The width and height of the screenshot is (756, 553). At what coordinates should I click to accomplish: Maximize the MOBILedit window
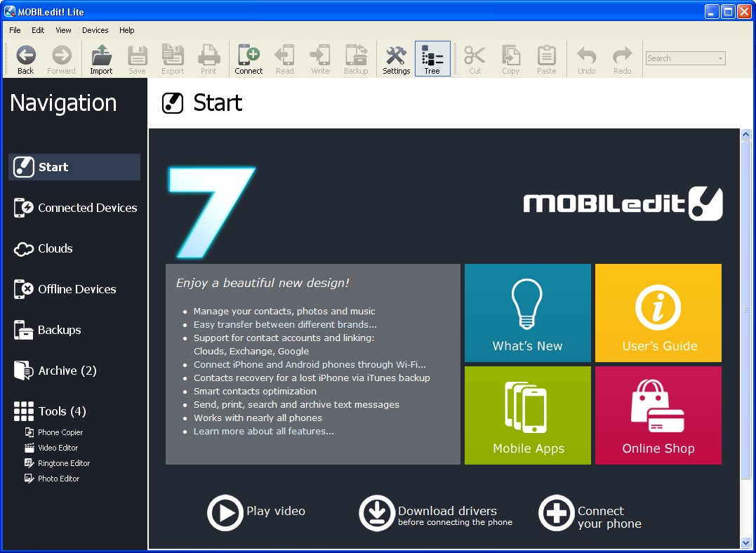coord(728,11)
